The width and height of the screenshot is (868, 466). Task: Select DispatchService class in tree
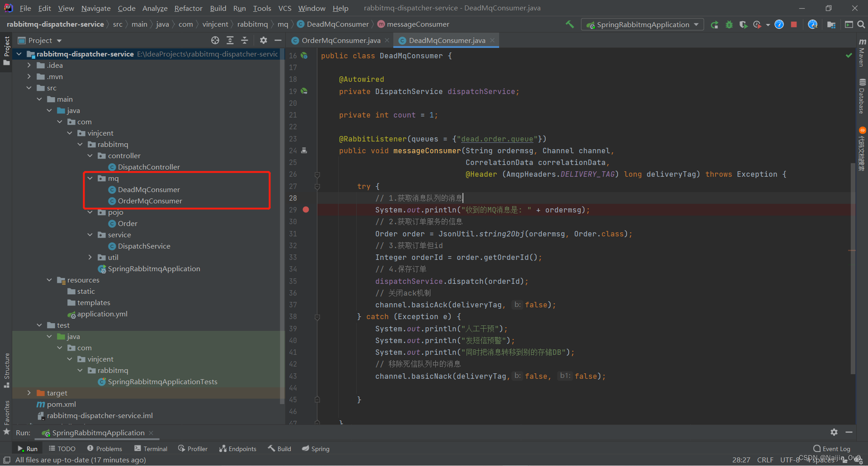tap(144, 246)
